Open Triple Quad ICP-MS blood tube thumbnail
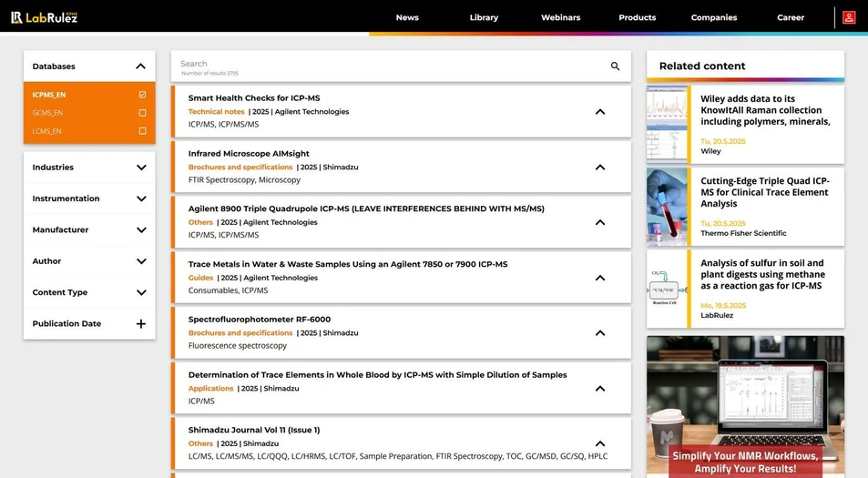Viewport: 868px width, 478px height. (x=667, y=207)
